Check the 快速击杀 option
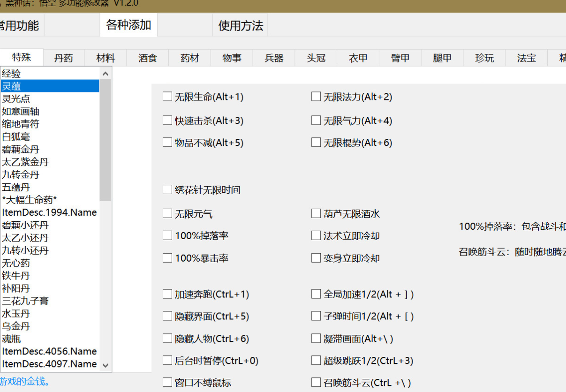 pos(167,121)
